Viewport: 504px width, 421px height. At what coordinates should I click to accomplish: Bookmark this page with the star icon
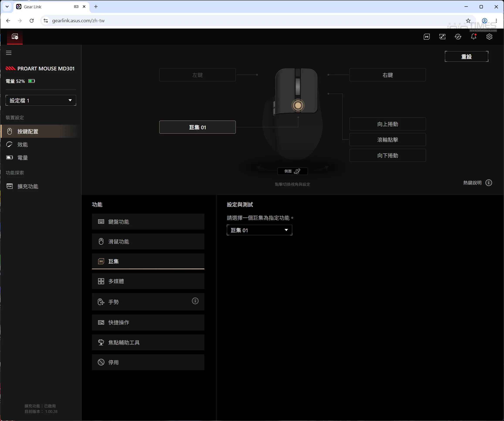[x=468, y=21]
